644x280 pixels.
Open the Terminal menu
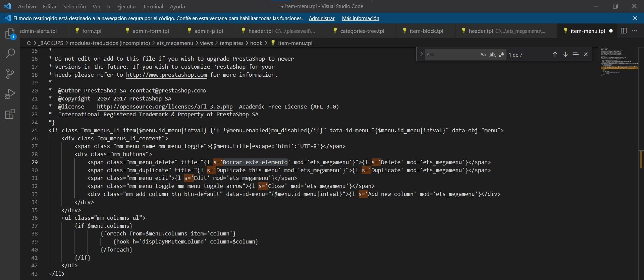click(x=153, y=6)
